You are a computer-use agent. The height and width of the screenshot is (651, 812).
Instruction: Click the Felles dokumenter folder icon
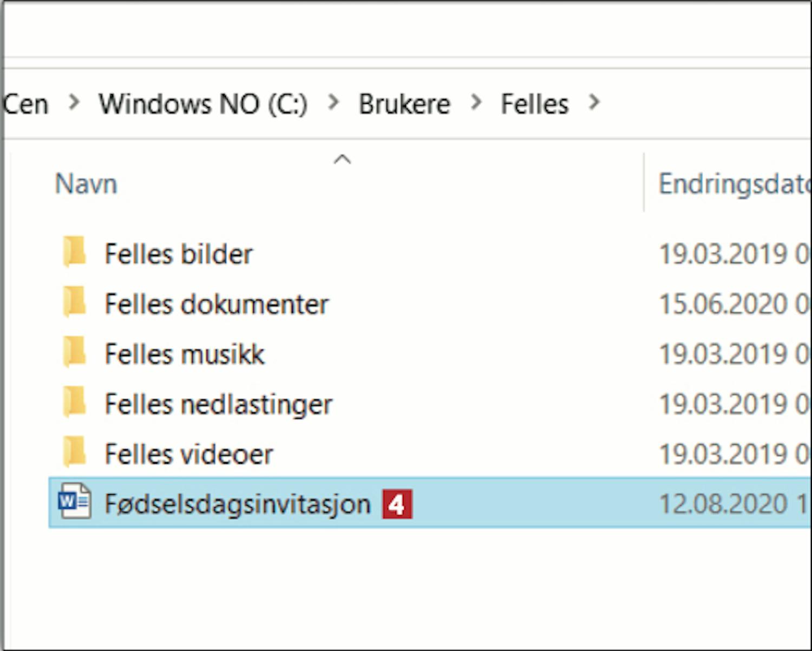click(x=74, y=302)
